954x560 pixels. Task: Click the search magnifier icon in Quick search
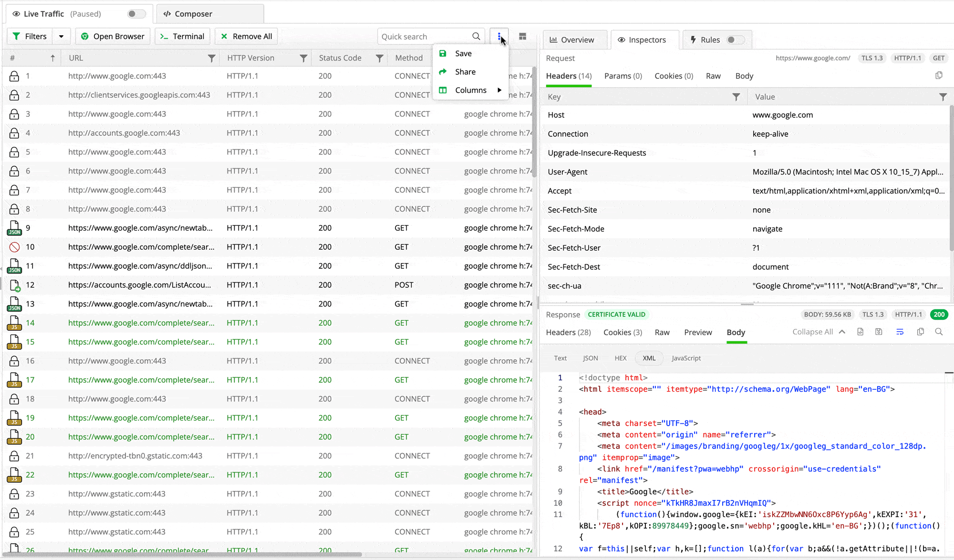point(476,37)
